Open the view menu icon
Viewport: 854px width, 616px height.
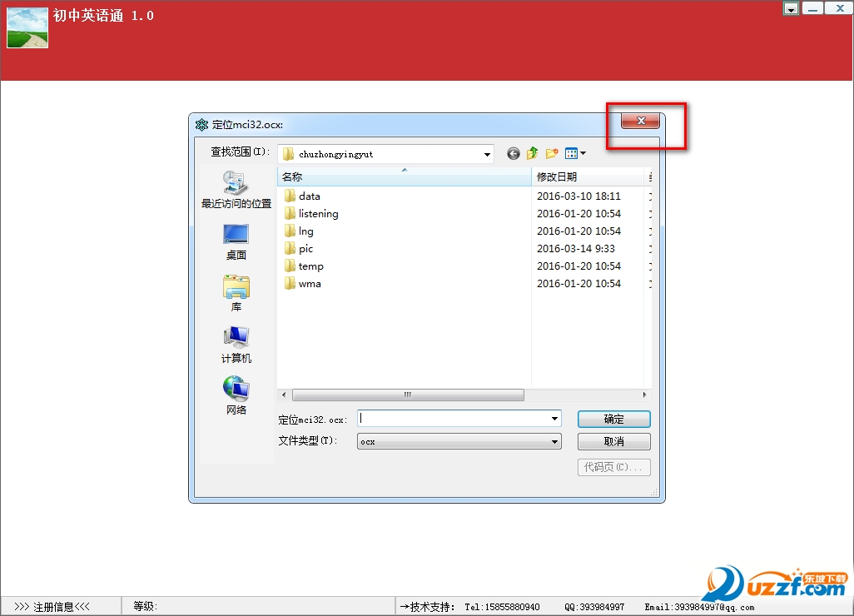(x=575, y=154)
